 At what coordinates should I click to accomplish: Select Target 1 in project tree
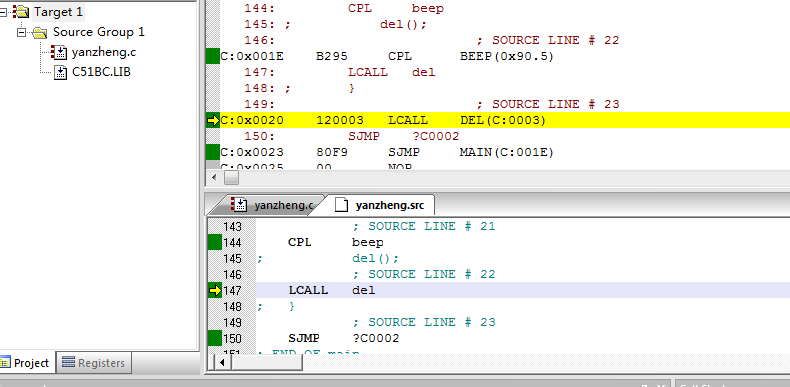(58, 11)
